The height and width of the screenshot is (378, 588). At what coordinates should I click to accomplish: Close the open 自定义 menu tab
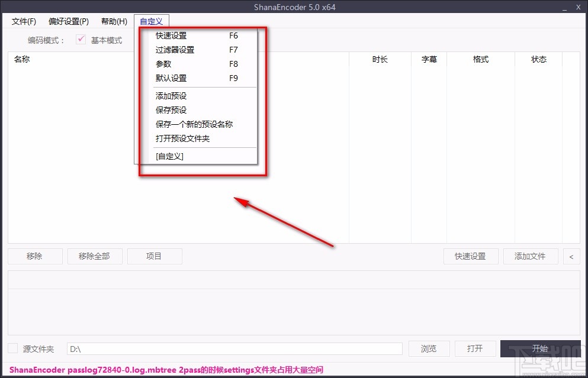pos(151,21)
